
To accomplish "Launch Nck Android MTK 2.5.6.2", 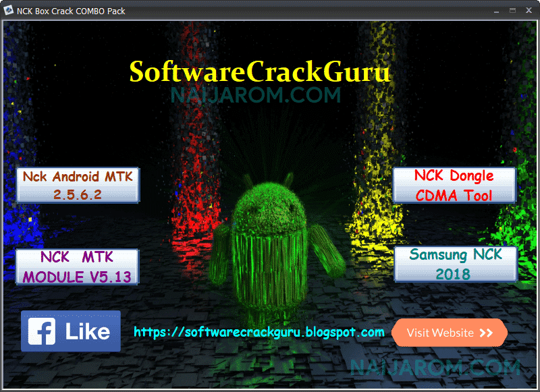I will [x=78, y=185].
